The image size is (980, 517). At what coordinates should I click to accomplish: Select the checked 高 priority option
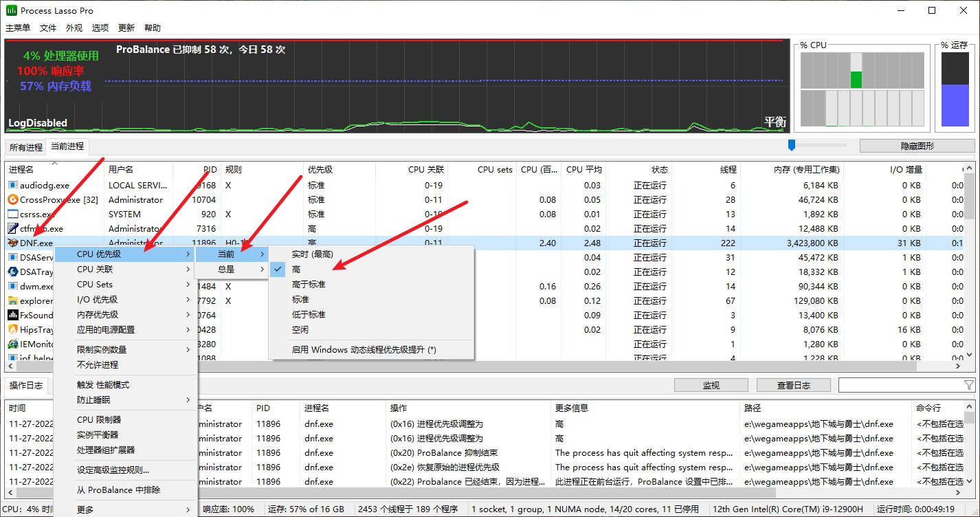[x=371, y=269]
